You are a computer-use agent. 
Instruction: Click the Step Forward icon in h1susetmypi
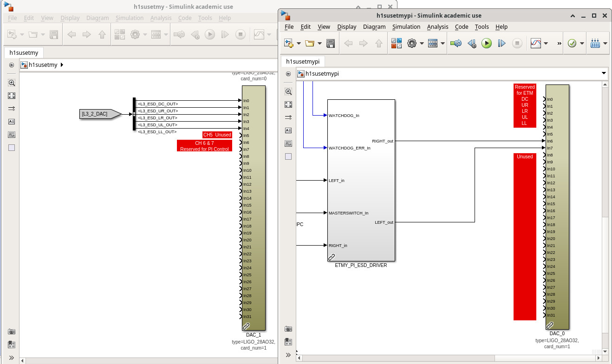tap(501, 43)
